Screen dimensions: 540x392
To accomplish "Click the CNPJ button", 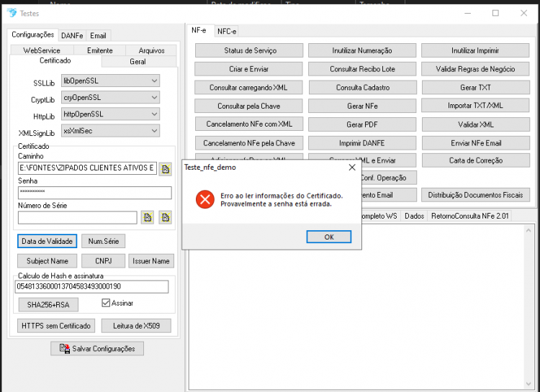I will click(103, 261).
